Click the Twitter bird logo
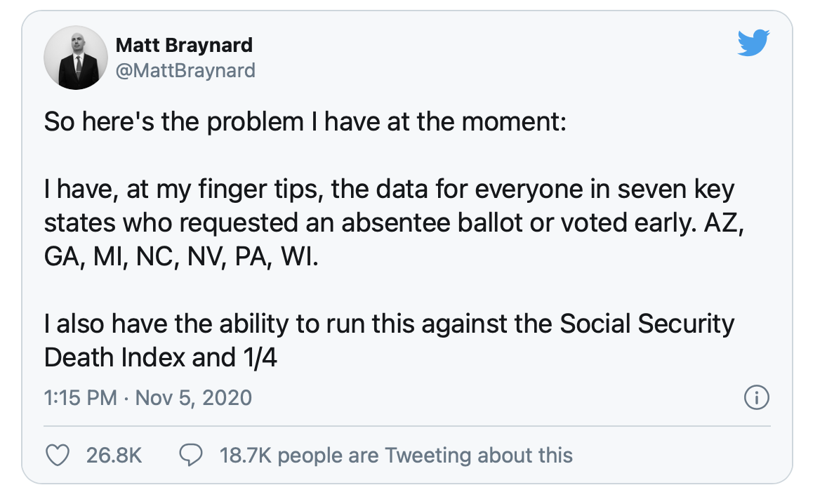This screenshot has height=504, width=827. (754, 43)
